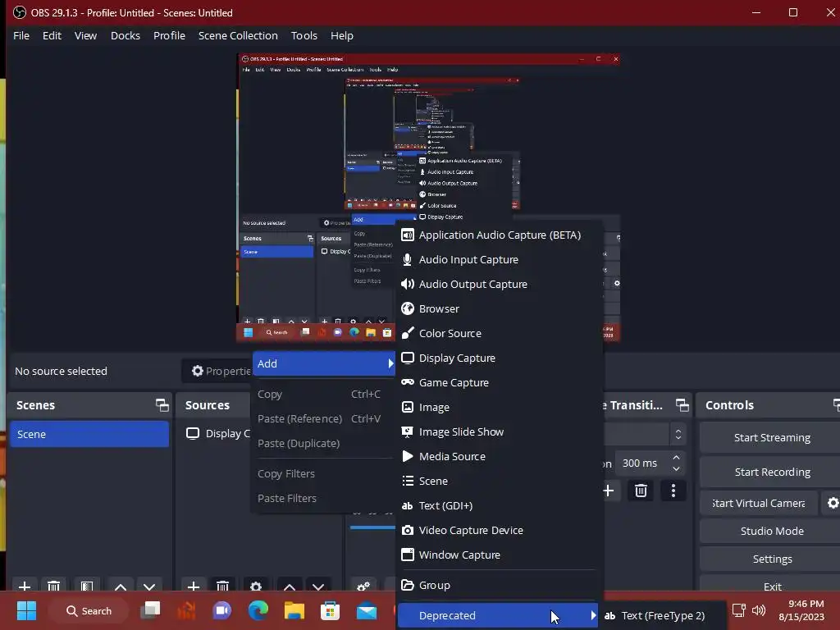The image size is (840, 630).
Task: Choose Audio Input Capture from the Add submenu
Action: [x=496, y=260]
